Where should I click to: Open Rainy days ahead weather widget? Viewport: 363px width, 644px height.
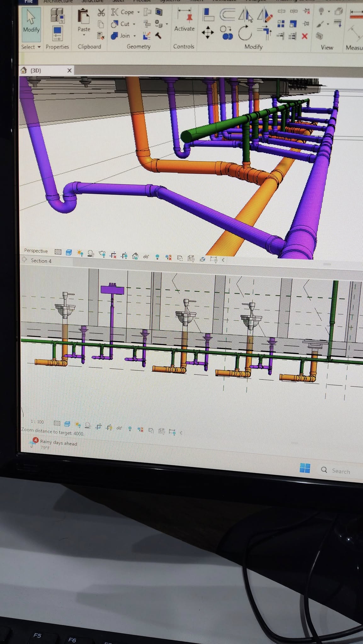(x=54, y=444)
